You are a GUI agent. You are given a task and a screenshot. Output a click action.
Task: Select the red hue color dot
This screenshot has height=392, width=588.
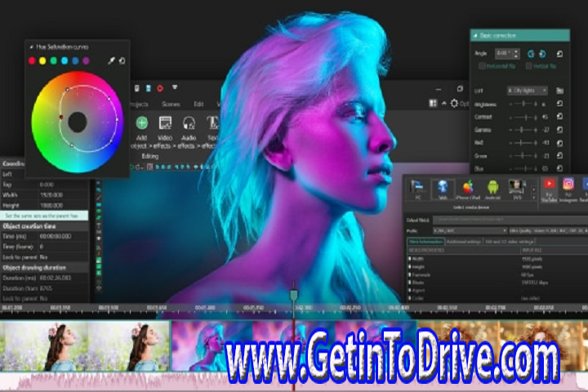pos(32,60)
